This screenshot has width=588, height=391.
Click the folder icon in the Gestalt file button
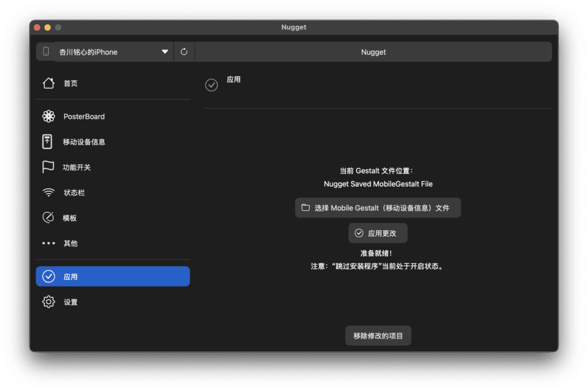coord(305,207)
